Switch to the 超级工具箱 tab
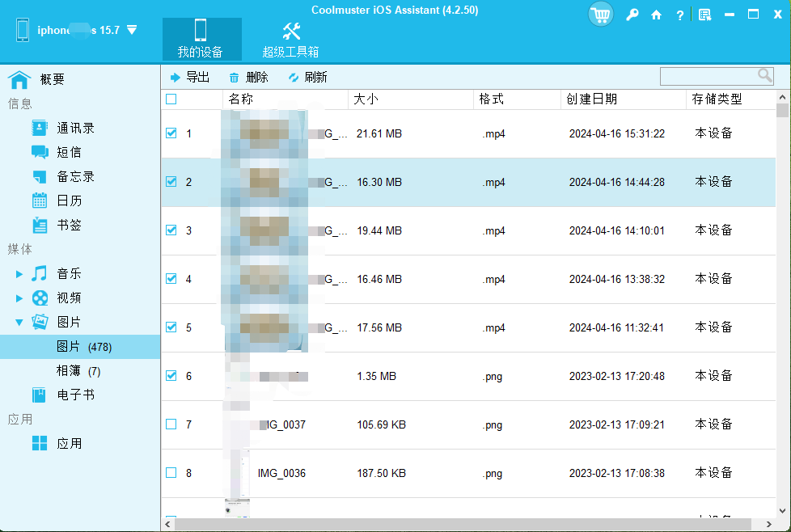The height and width of the screenshot is (532, 791). click(x=290, y=40)
